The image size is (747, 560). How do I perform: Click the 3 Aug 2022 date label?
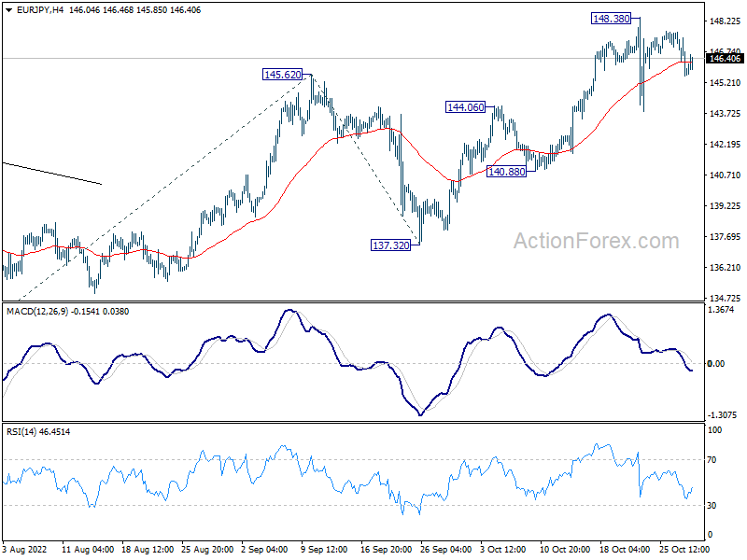(x=25, y=550)
